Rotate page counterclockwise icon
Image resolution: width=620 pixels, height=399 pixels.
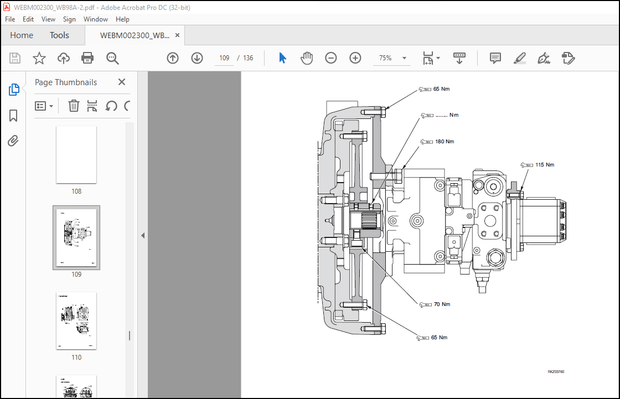click(x=111, y=106)
